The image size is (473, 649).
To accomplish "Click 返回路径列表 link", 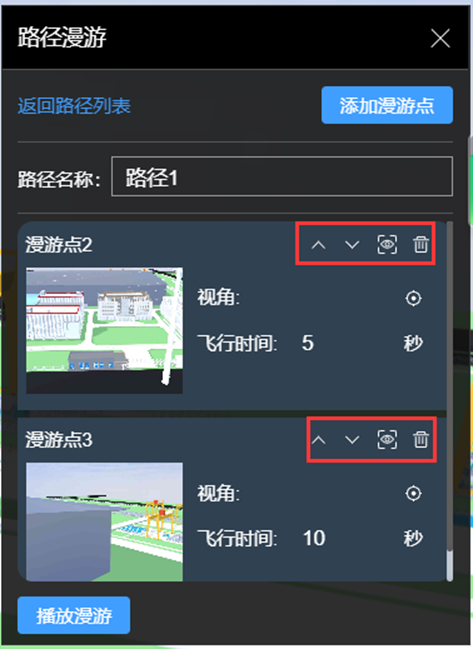I will pos(74,106).
